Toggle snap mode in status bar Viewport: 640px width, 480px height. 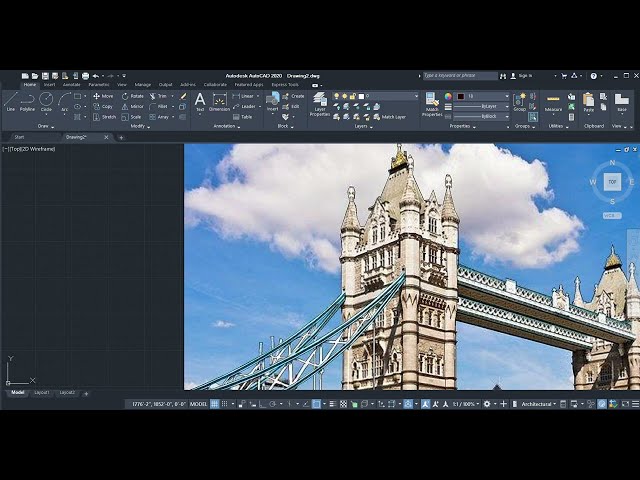pyautogui.click(x=224, y=404)
